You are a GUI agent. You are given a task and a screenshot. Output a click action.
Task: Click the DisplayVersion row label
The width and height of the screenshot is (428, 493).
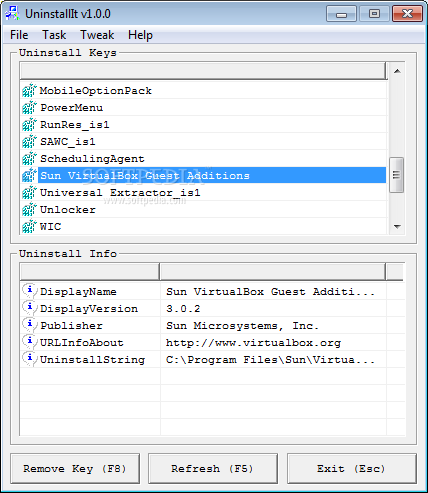89,309
